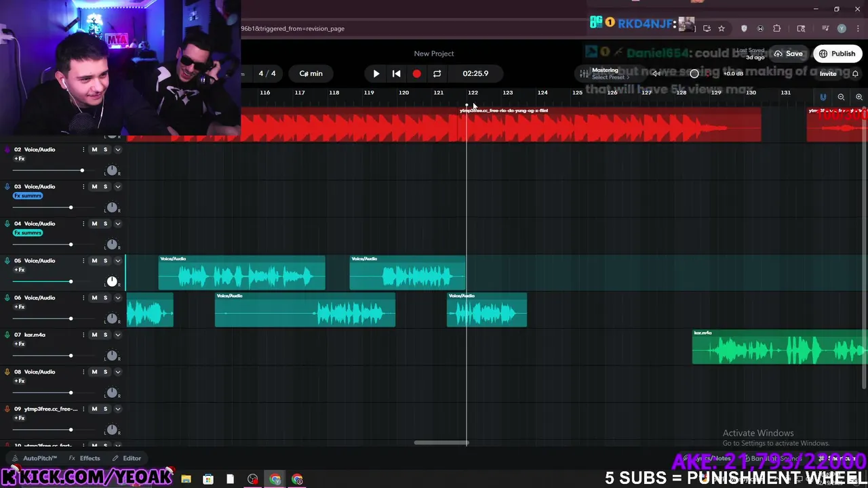Screen dimensions: 868x488
Task: Open the AutoPitch tab
Action: point(35,458)
